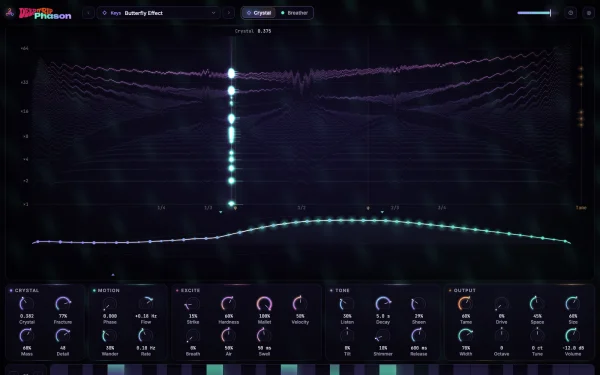The width and height of the screenshot is (600, 375).
Task: Adjust the master level slider at top right
Action: click(x=537, y=13)
